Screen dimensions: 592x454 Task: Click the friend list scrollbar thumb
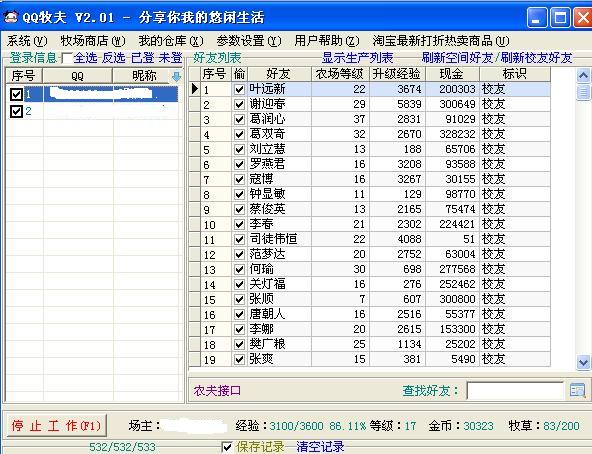pos(583,92)
